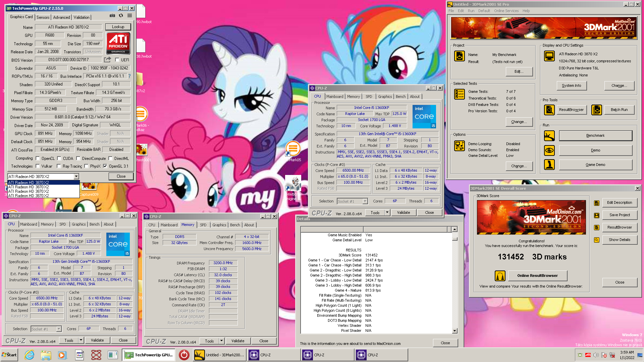The image size is (644, 362).
Task: Open Socket #1 dropdown in bottom-left CPU-Z
Action: [x=59, y=329]
